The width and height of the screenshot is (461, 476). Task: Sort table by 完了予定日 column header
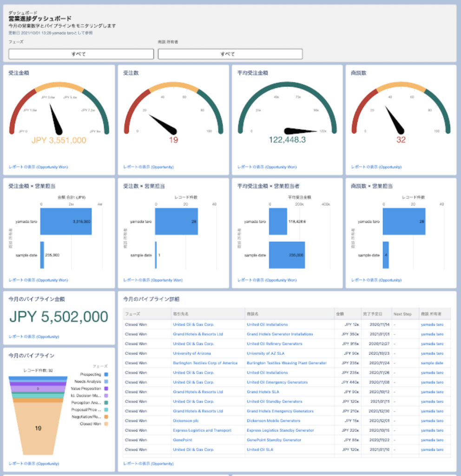click(x=372, y=314)
